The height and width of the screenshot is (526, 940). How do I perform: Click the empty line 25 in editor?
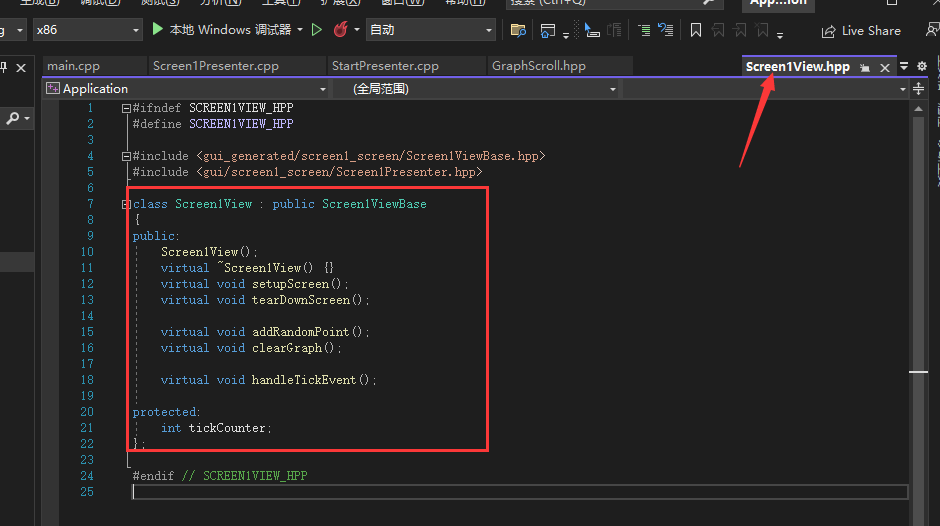519,492
